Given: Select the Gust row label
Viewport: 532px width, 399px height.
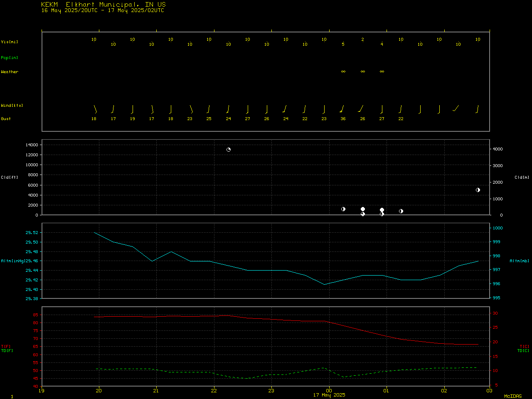Looking at the screenshot, I should click(6, 119).
